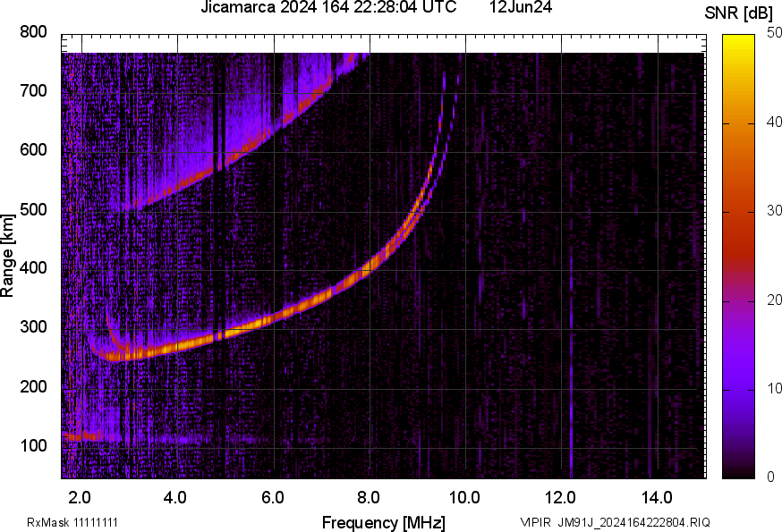782x532 pixels.
Task: Click the yellow top of the SNR colorbar
Action: coord(739,45)
